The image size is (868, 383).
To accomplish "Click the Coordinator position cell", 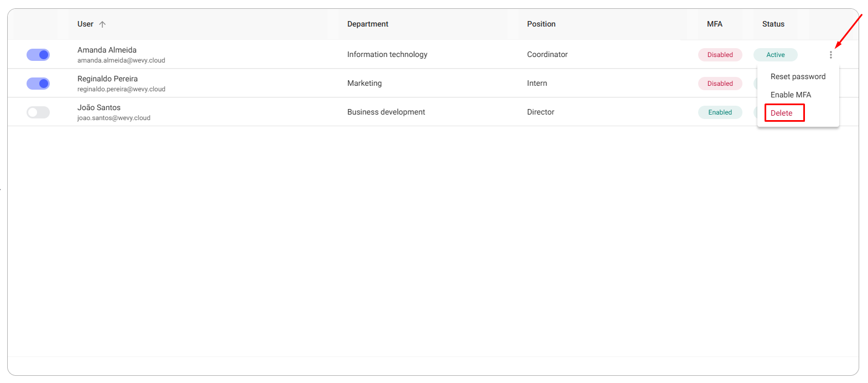I will (547, 54).
